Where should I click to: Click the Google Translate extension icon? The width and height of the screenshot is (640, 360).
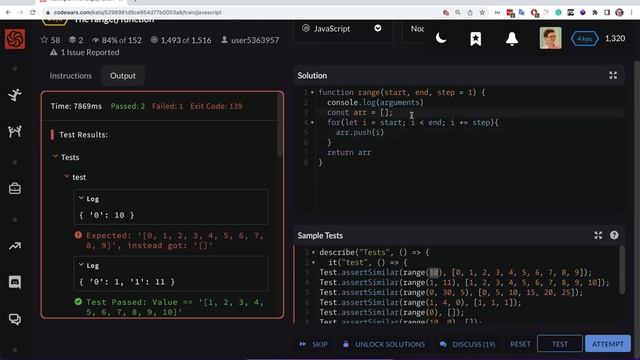tap(522, 13)
